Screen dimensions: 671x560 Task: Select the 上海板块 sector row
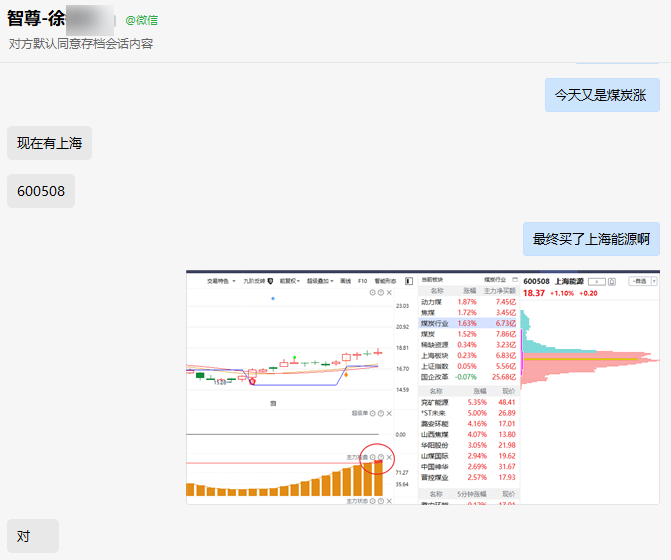[x=469, y=356]
